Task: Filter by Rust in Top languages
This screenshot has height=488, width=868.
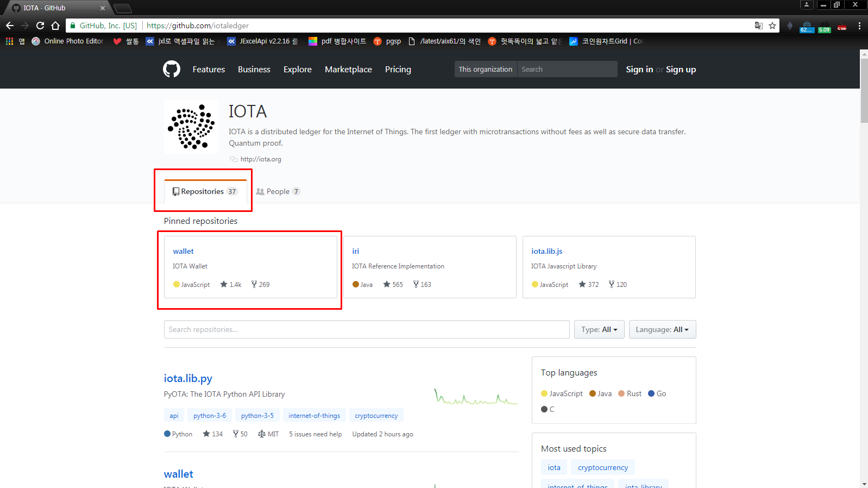Action: (x=630, y=394)
